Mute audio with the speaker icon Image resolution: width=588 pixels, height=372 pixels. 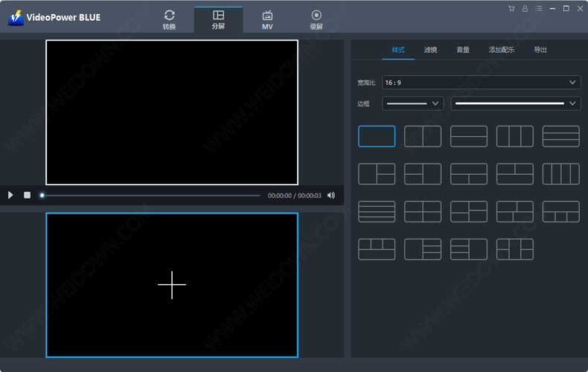[x=331, y=196]
